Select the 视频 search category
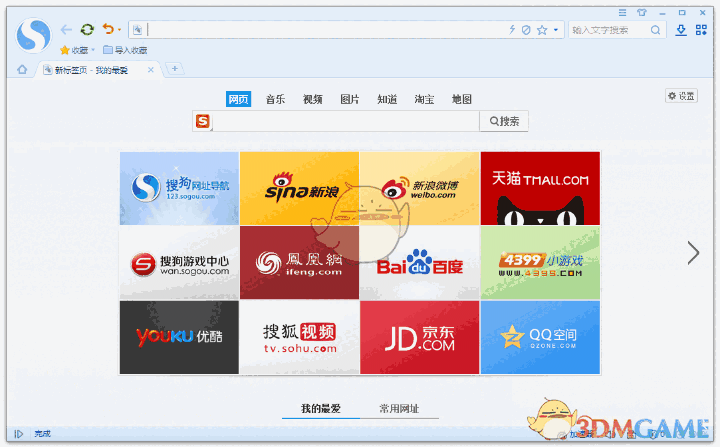The height and width of the screenshot is (447, 720). 313,99
